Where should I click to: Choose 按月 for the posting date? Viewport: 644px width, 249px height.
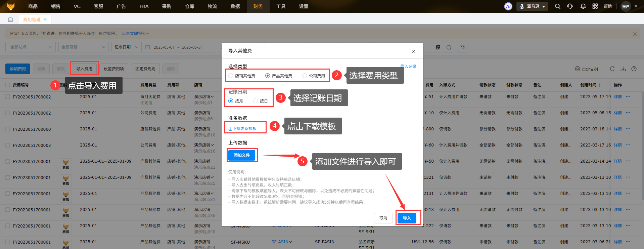tap(231, 101)
